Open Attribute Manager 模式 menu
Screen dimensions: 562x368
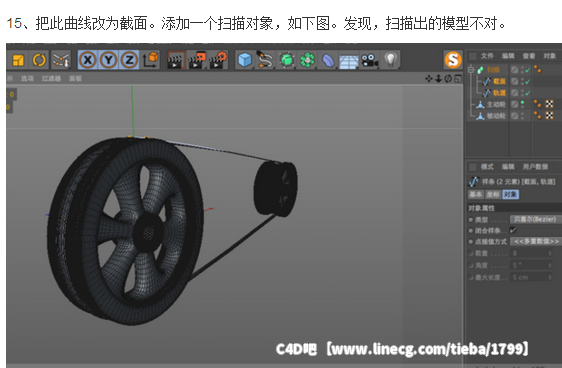coord(487,167)
